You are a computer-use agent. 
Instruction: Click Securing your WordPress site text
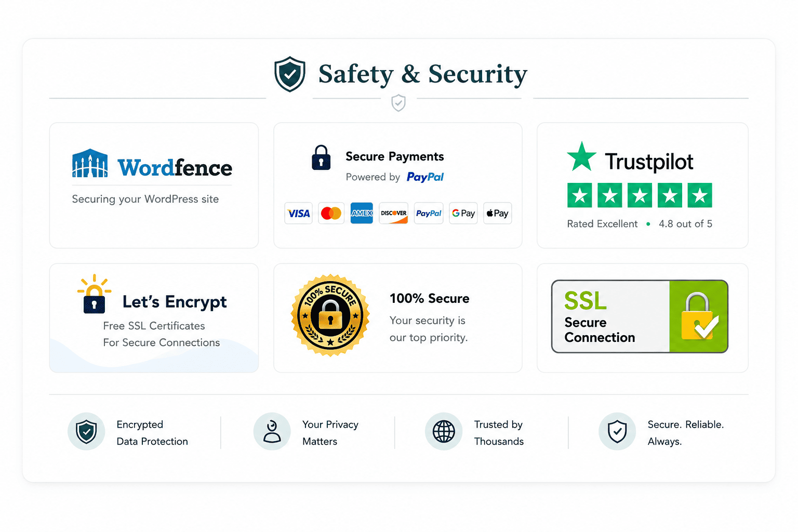[x=145, y=199]
